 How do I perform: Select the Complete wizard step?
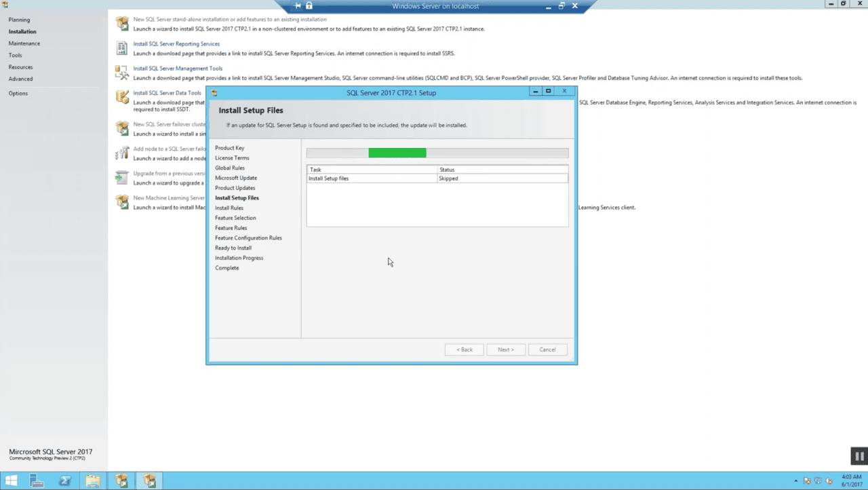coord(227,268)
